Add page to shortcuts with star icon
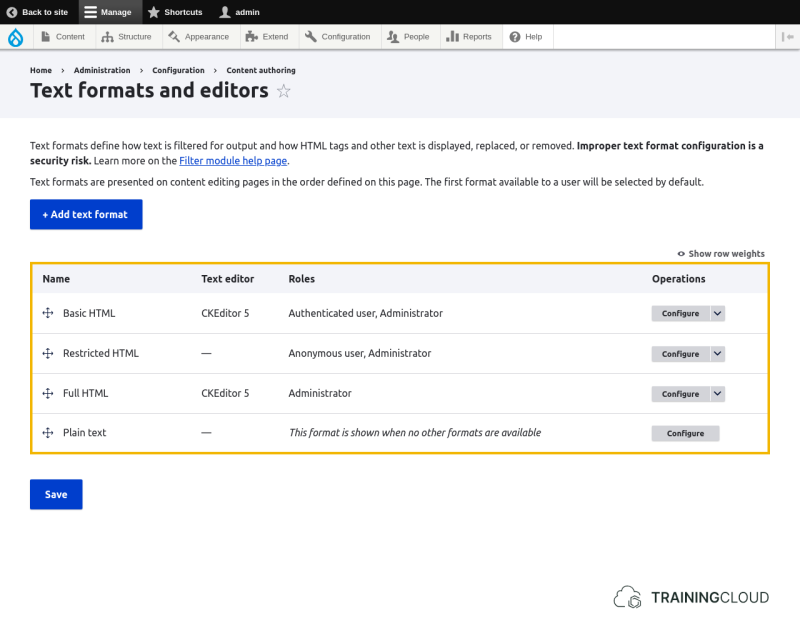 click(x=284, y=91)
